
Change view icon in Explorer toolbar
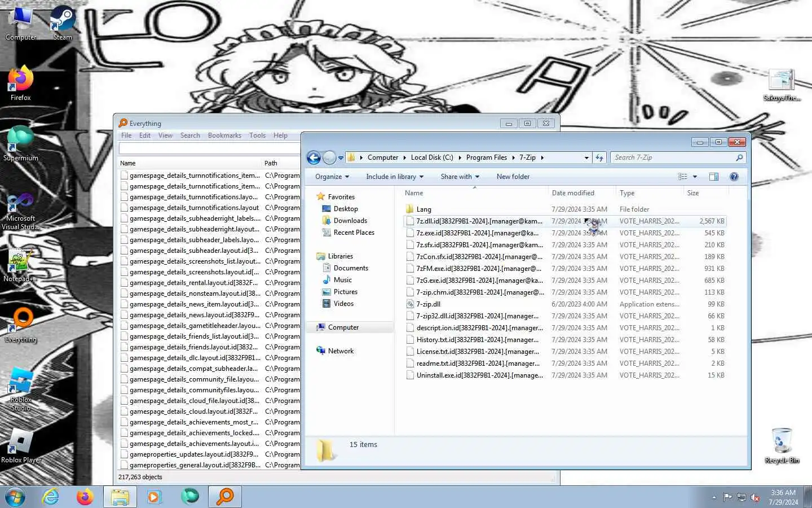click(682, 177)
